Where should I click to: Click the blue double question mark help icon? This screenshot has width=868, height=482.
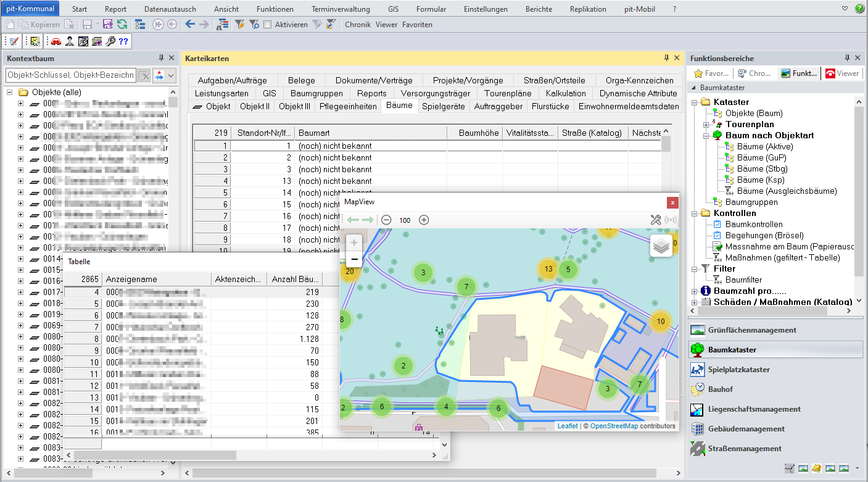click(x=123, y=41)
